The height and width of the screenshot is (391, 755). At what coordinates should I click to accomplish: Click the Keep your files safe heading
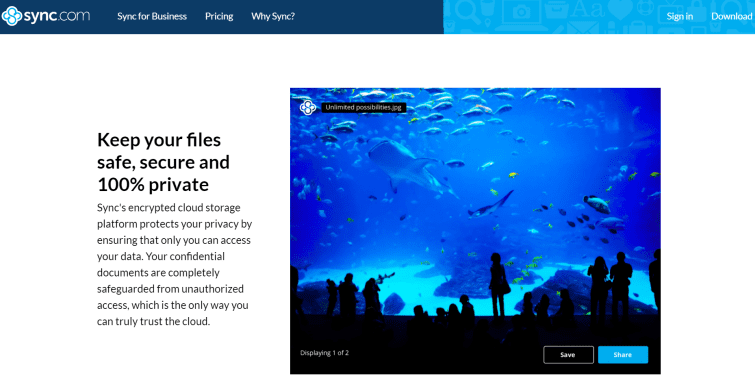(163, 162)
